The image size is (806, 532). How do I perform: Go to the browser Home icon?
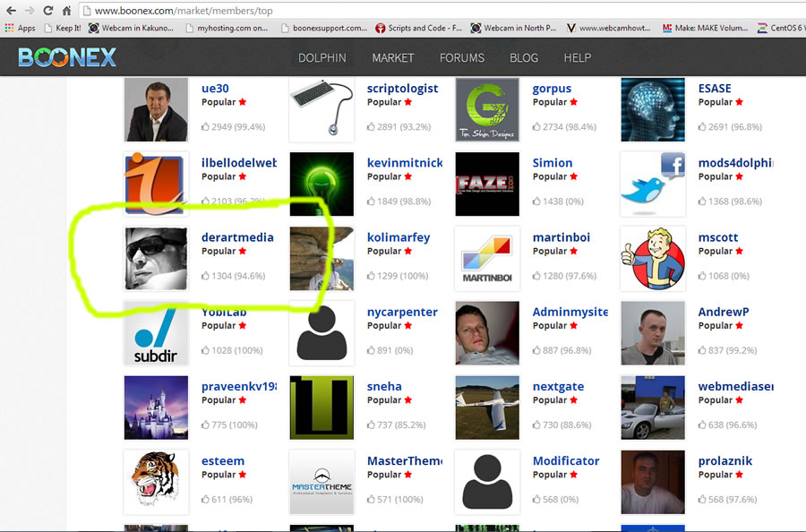[66, 10]
